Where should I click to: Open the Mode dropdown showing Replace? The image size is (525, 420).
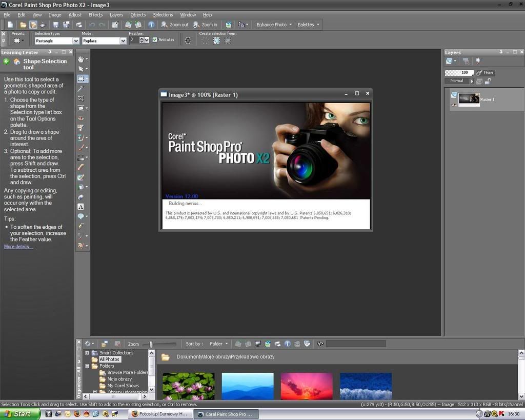pyautogui.click(x=123, y=41)
